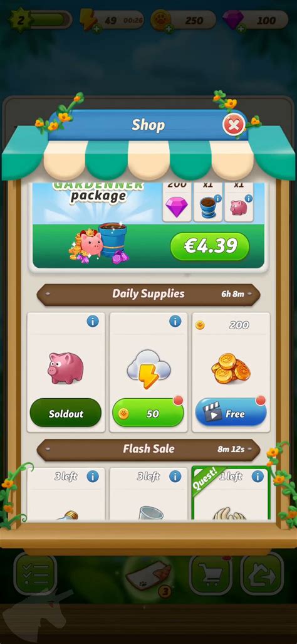Buy the Gardener package for €4.39
The height and width of the screenshot is (644, 297).
coord(210,246)
